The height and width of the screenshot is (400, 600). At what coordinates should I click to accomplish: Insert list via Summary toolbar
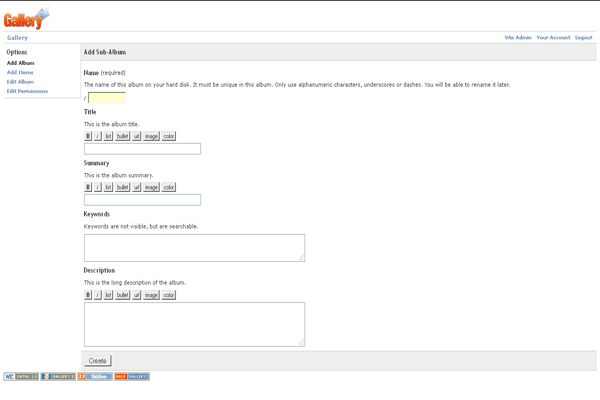tap(108, 187)
